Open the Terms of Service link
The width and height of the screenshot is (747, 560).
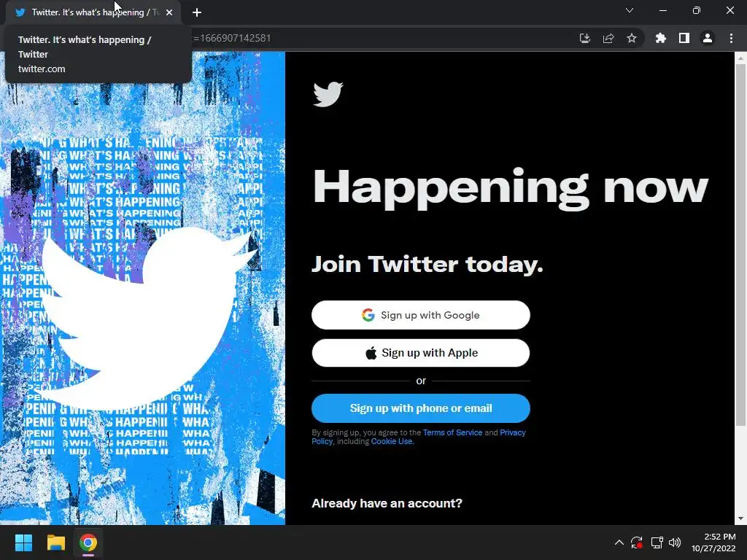452,432
